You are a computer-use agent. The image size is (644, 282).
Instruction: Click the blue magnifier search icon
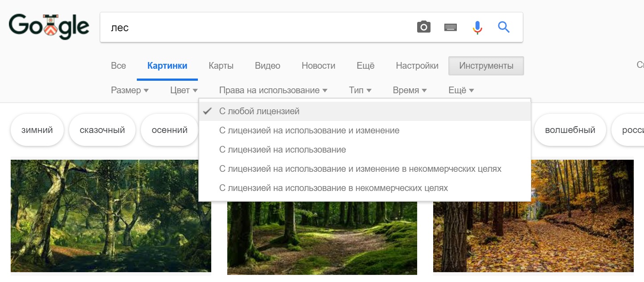click(x=504, y=27)
